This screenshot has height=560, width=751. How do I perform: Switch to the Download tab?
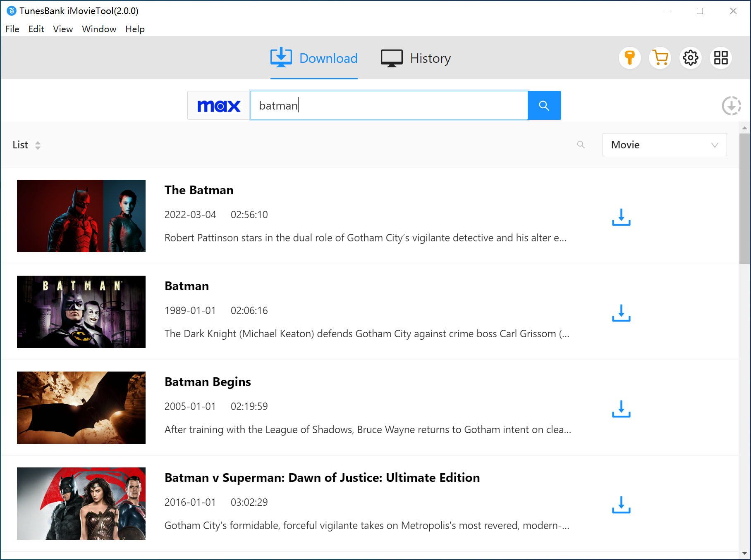(x=314, y=58)
